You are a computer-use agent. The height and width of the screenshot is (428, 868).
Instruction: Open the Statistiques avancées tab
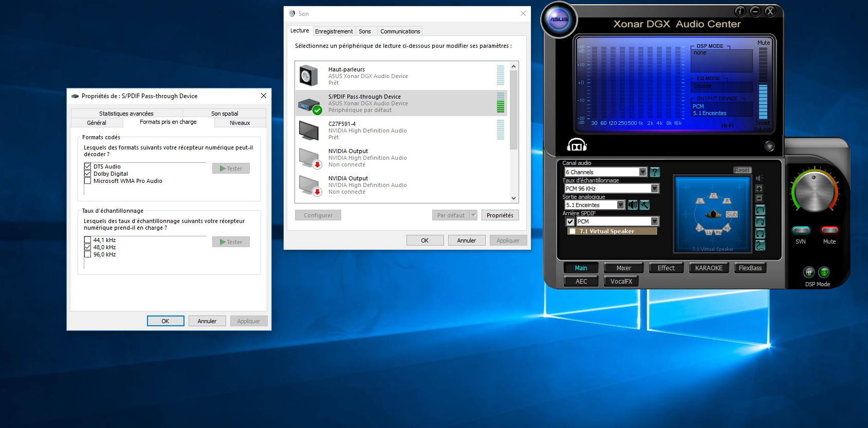tap(126, 114)
